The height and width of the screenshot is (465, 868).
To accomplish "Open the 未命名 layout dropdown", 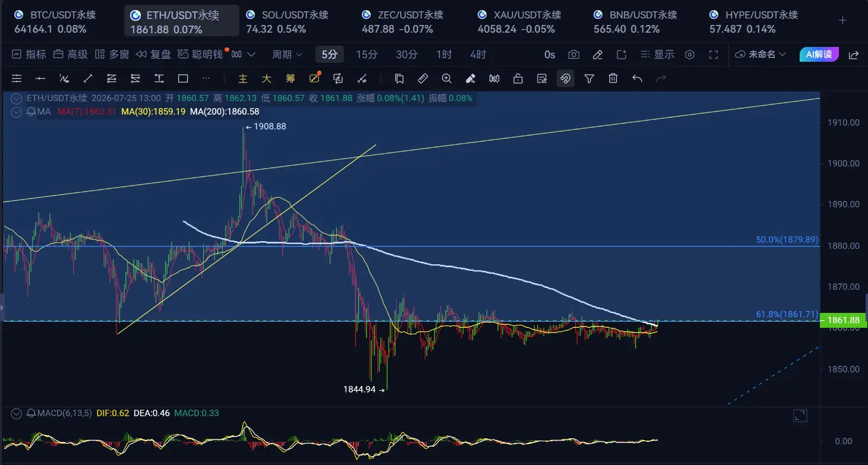I will coord(761,55).
